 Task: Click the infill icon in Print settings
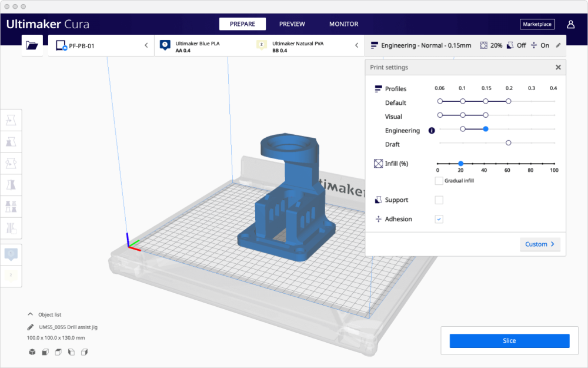378,163
